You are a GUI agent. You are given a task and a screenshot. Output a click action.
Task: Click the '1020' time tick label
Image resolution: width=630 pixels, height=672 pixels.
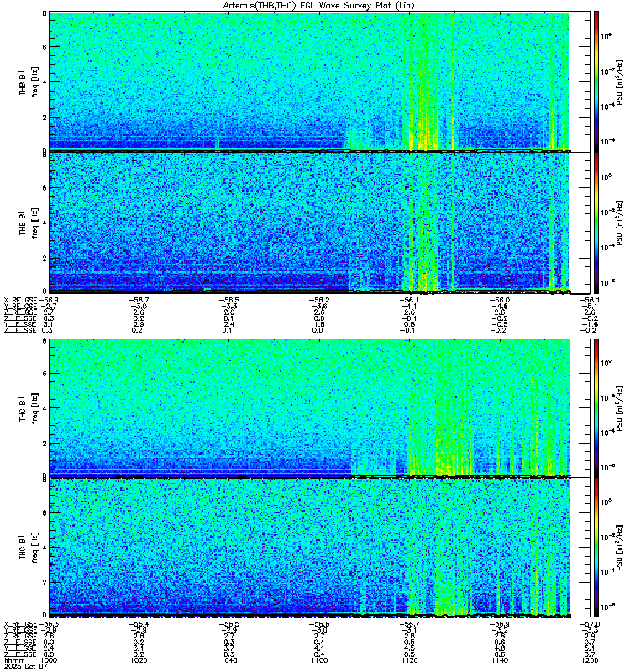coord(139,660)
